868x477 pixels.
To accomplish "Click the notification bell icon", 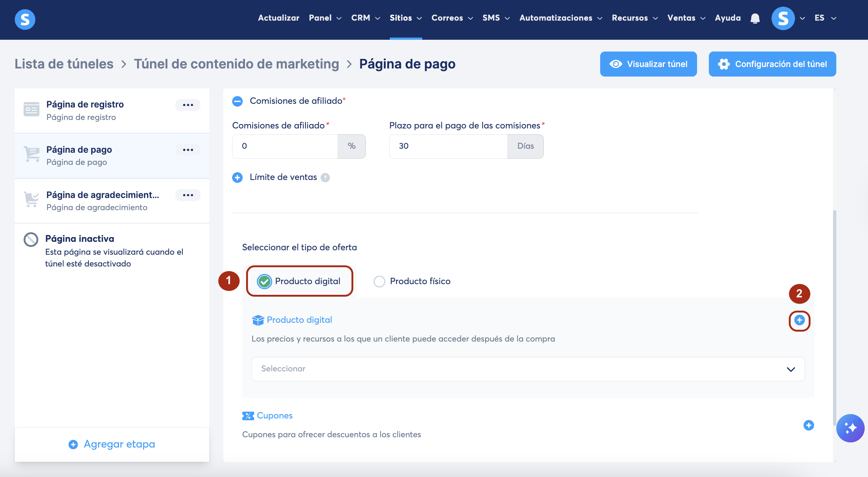I will [755, 18].
